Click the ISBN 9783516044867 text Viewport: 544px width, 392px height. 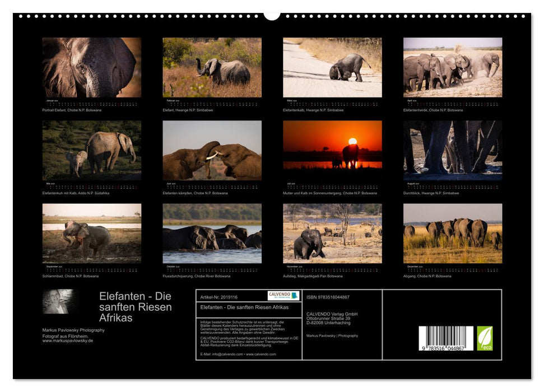coord(328,297)
